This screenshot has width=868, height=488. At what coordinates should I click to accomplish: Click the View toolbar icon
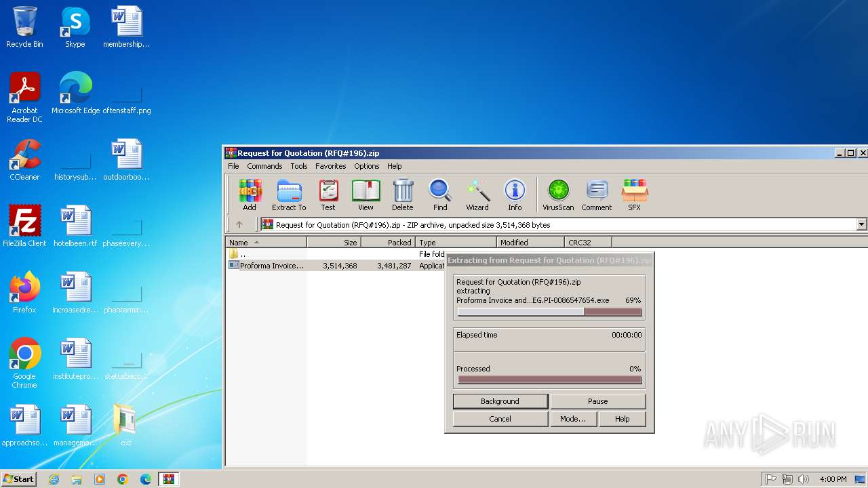[x=366, y=195]
